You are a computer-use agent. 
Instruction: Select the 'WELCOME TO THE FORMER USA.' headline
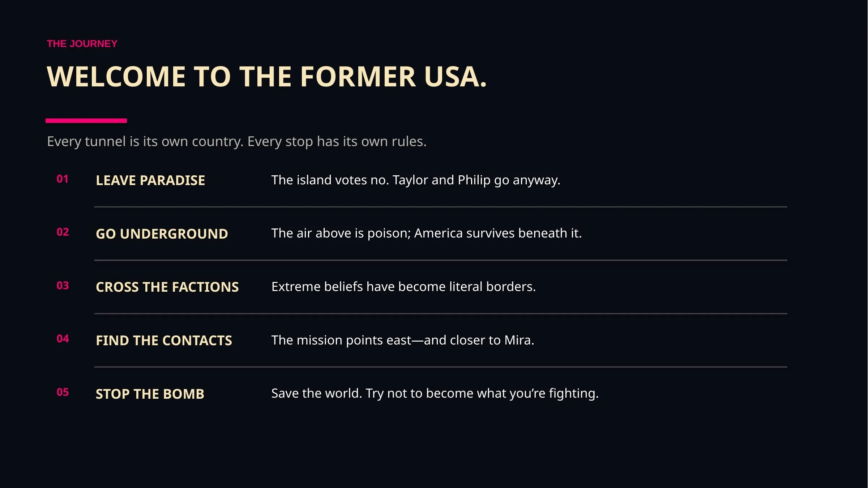(267, 77)
